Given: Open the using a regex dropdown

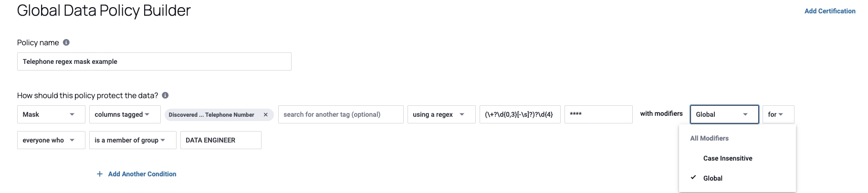Looking at the screenshot, I should 441,114.
